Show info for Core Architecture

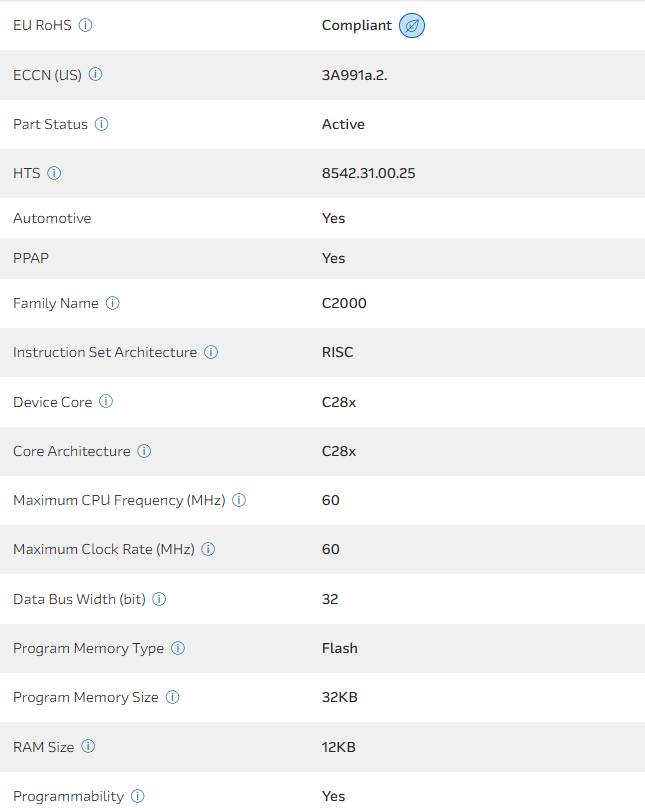tap(144, 451)
